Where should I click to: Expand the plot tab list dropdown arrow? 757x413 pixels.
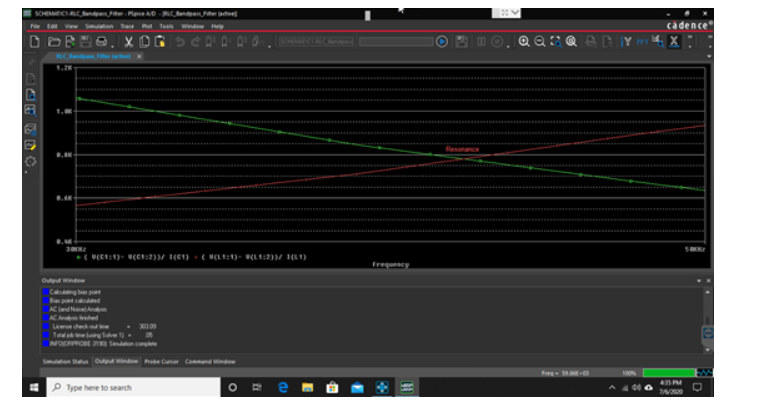pyautogui.click(x=708, y=57)
